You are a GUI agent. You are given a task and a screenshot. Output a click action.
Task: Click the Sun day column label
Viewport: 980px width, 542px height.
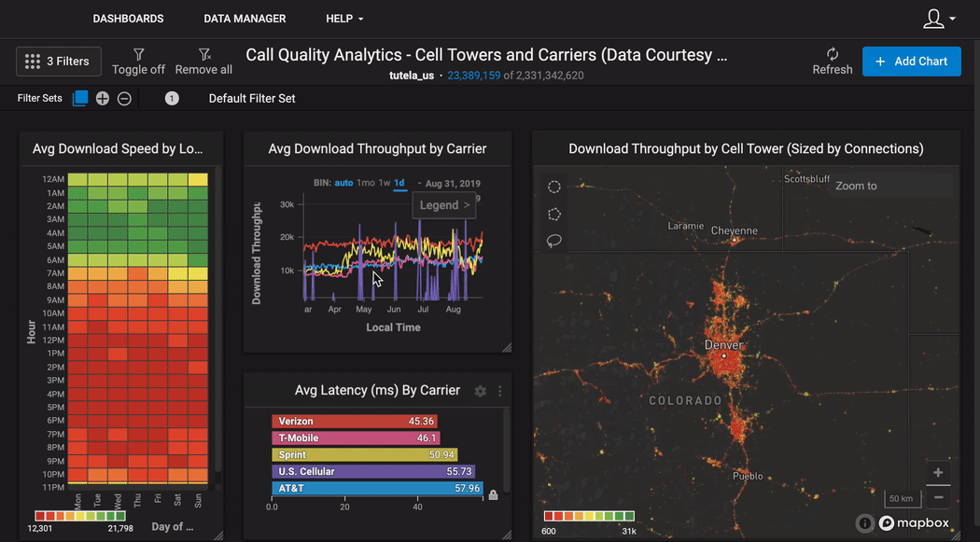coord(198,500)
